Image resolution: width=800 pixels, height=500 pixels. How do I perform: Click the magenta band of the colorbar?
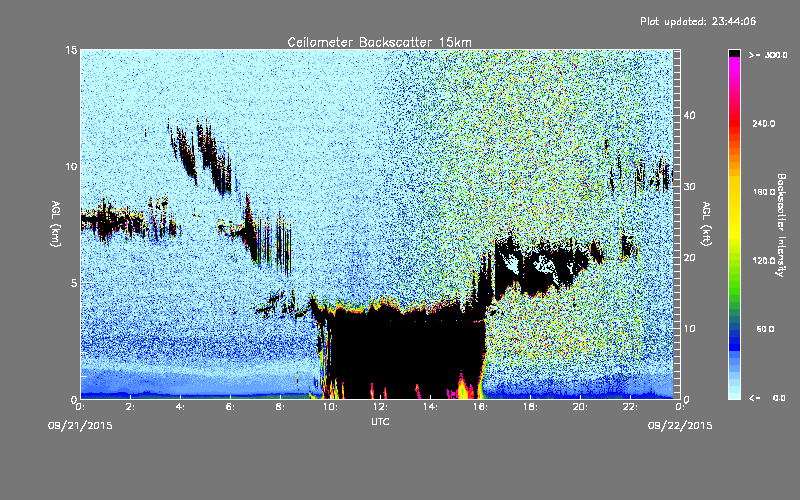(x=734, y=69)
